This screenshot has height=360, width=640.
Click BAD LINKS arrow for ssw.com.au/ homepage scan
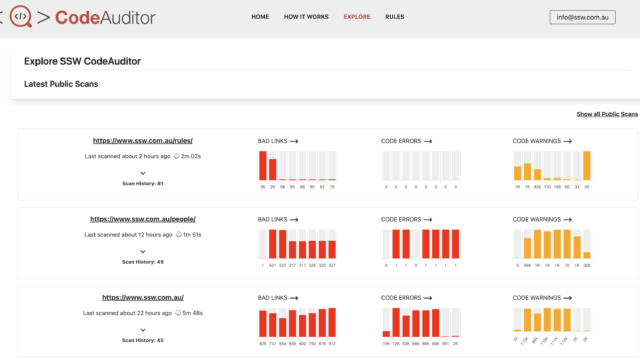point(294,298)
